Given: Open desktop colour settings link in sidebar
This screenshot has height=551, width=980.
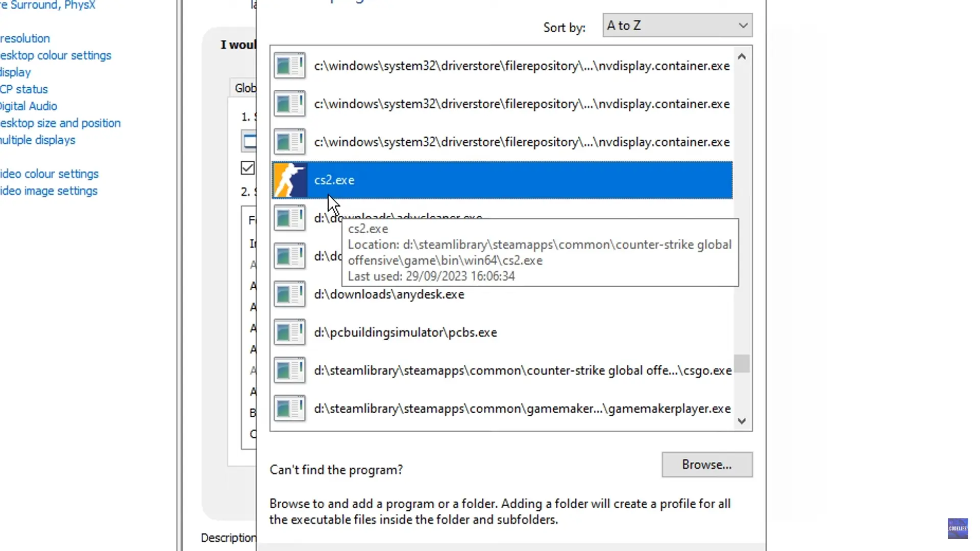Looking at the screenshot, I should pos(56,55).
